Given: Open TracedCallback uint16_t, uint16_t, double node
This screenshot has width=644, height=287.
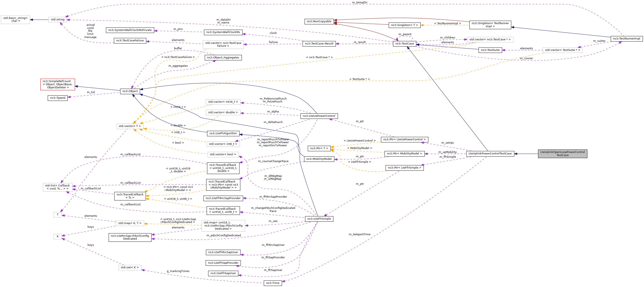Looking at the screenshot, I should click(223, 168).
